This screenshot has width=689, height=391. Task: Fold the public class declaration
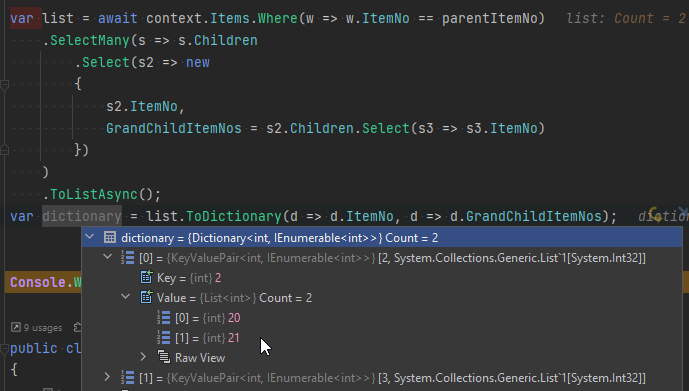coord(4,349)
